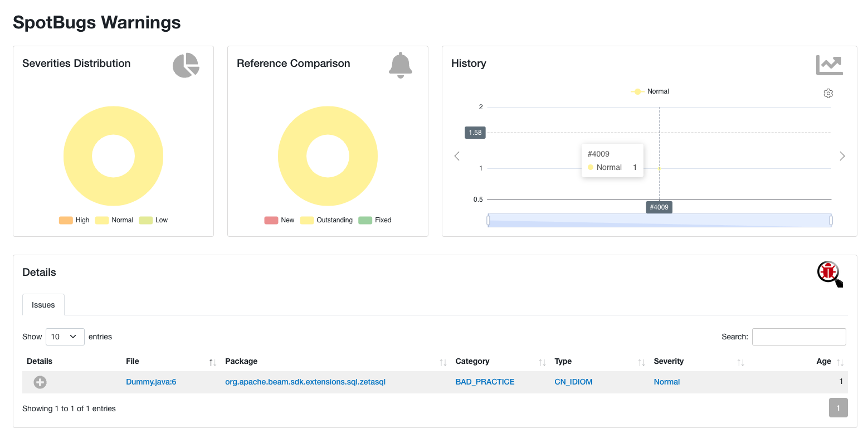
Task: Click the left handle of history zoom slider
Action: 488,221
